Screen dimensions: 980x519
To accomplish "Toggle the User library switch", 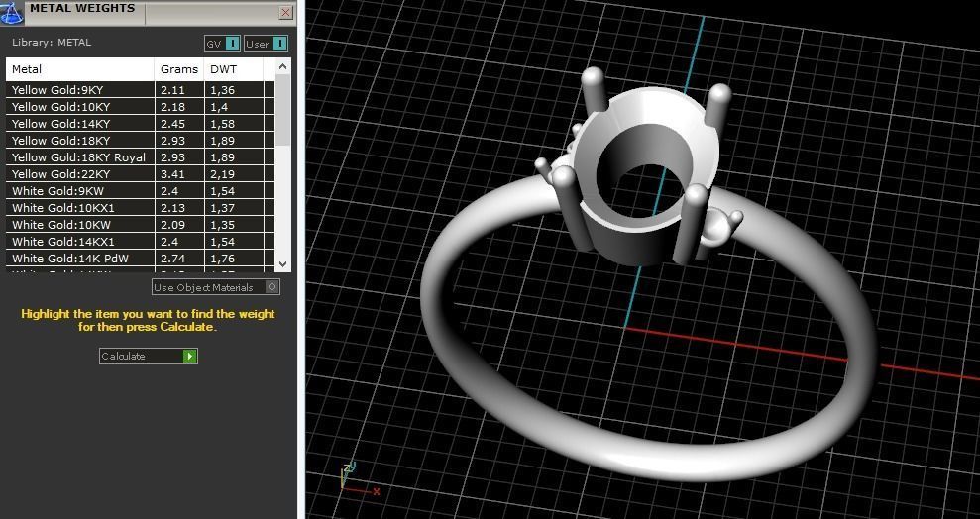I will point(267,44).
